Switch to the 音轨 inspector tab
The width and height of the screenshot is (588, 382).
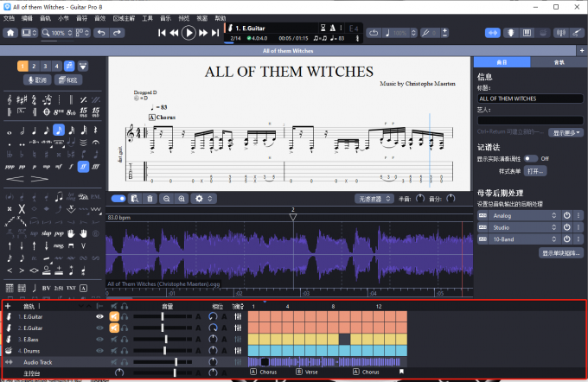(559, 62)
